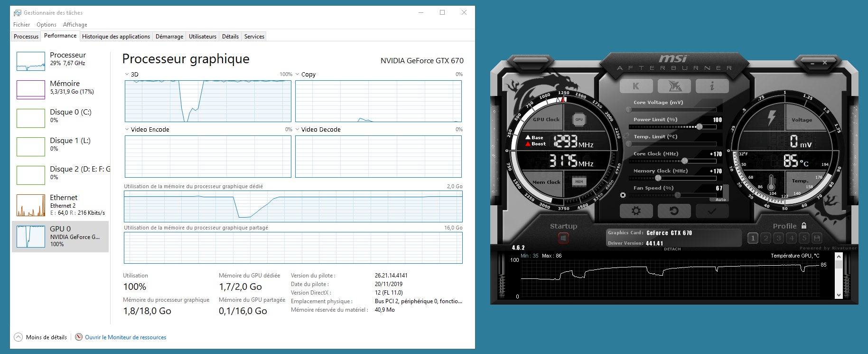Toggle the Afterburner profile lock icon

tap(804, 226)
